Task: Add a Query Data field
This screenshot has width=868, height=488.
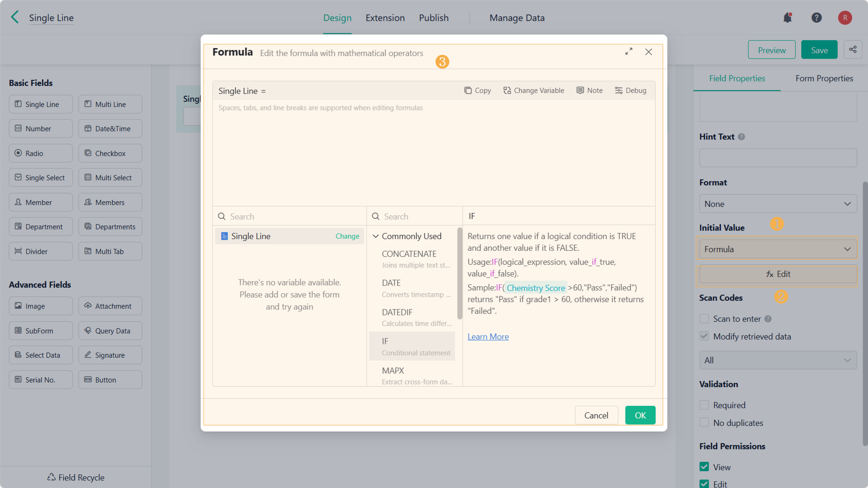Action: click(x=110, y=331)
